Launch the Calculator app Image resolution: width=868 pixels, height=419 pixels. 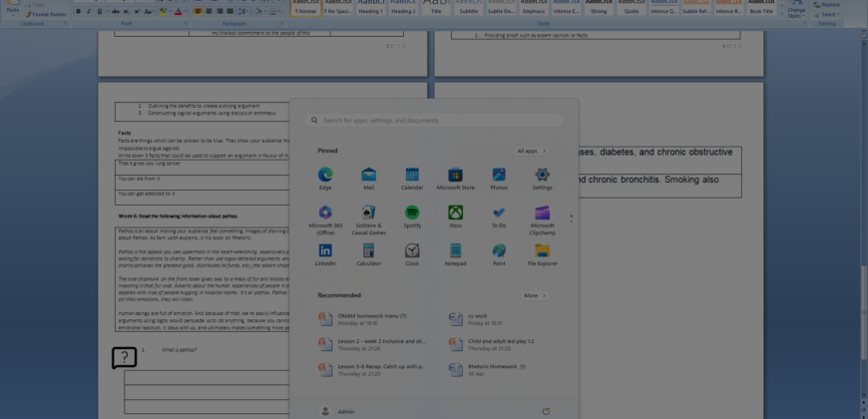369,255
